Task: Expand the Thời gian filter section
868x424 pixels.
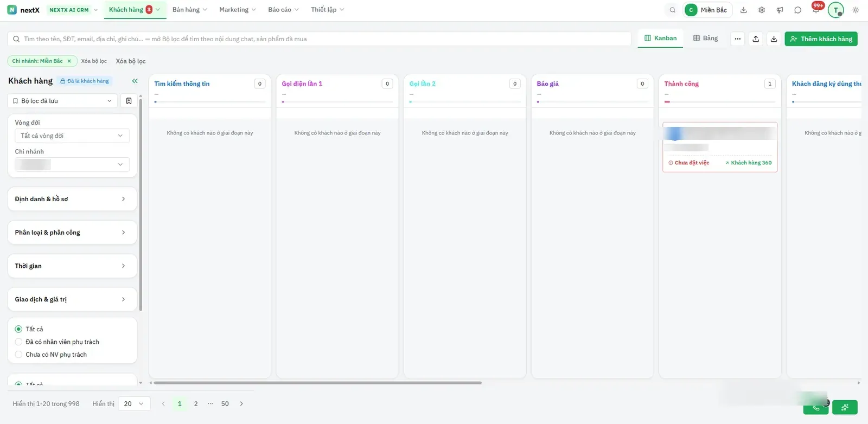Action: (72, 266)
